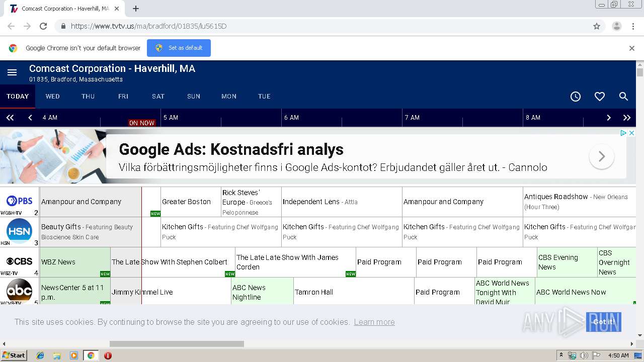Open media player taskbar icon

point(74,355)
